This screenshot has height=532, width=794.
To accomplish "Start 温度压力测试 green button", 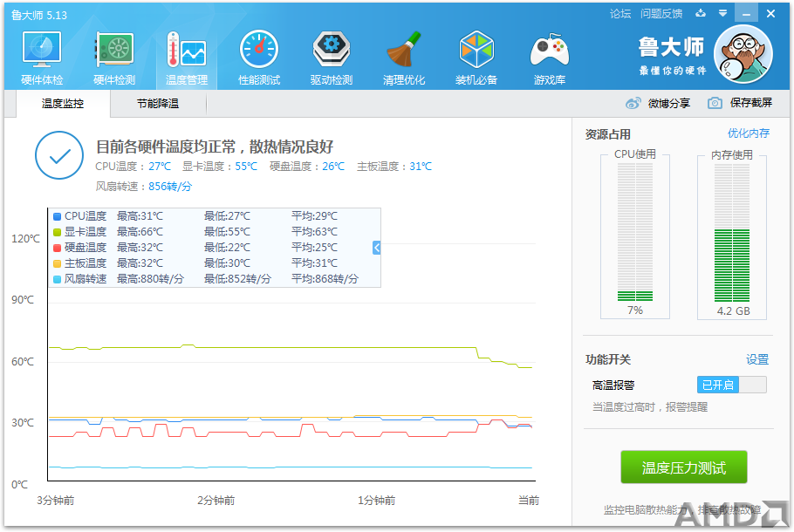I will 684,467.
